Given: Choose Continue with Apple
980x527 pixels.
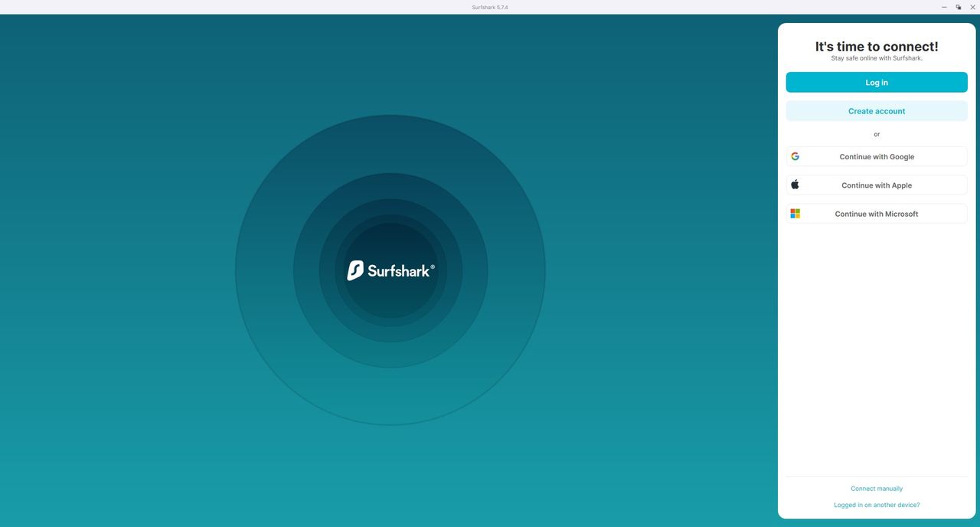Looking at the screenshot, I should [x=877, y=185].
